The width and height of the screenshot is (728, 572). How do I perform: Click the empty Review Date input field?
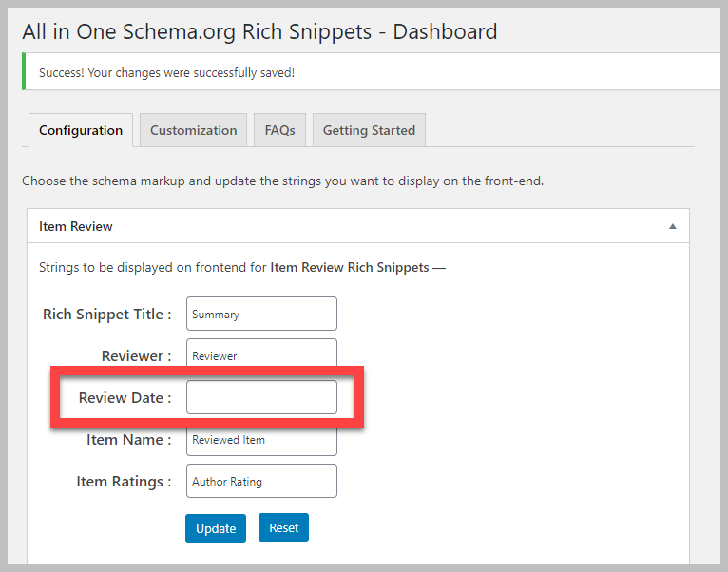click(x=262, y=397)
